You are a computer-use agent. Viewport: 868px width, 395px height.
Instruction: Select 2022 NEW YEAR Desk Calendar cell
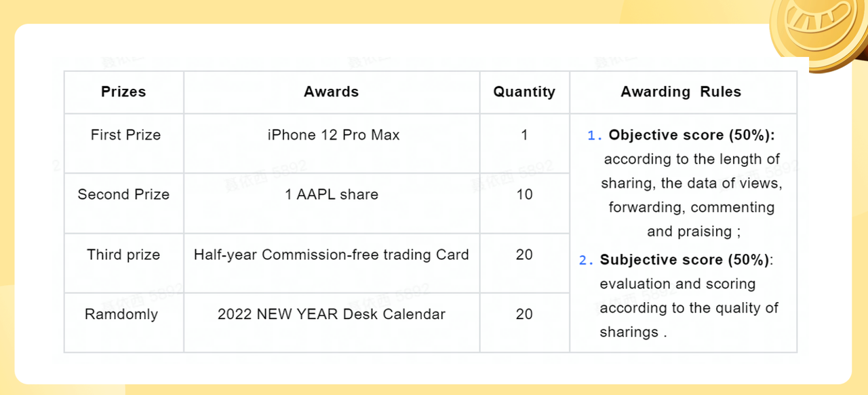332,315
